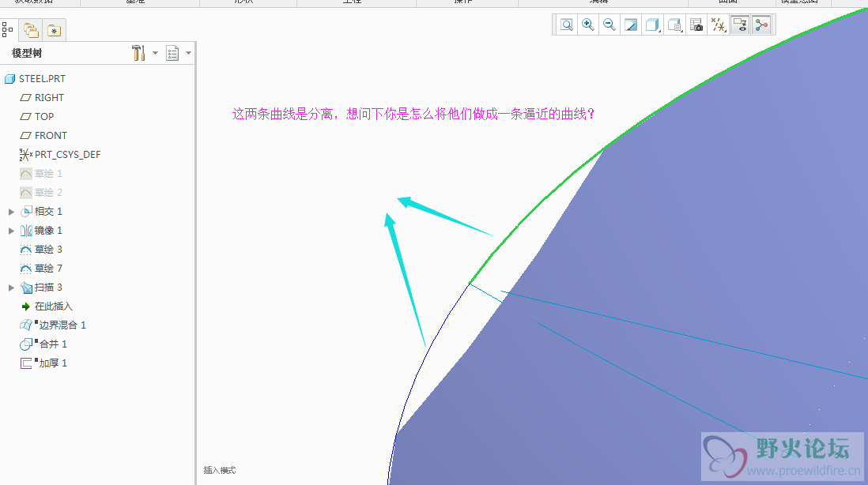Viewport: 868px width, 485px height.
Task: Select the 草绘 7 sketch
Action: click(x=48, y=269)
